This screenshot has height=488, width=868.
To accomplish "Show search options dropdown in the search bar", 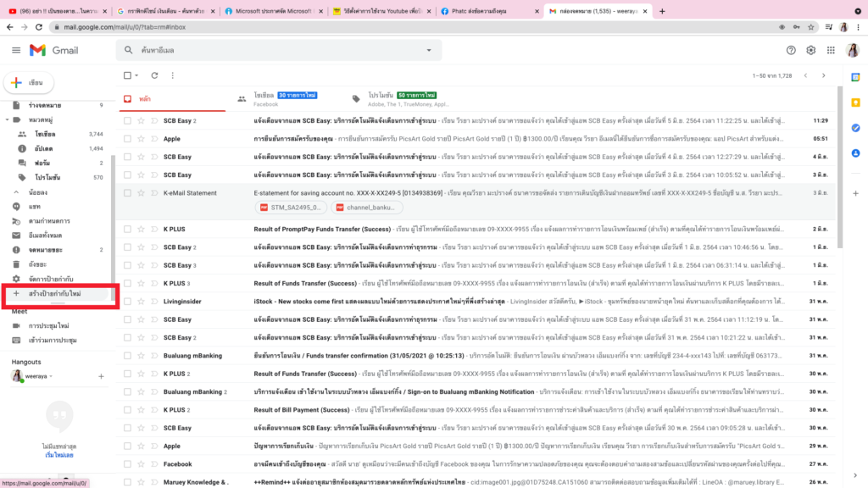I will [x=428, y=50].
